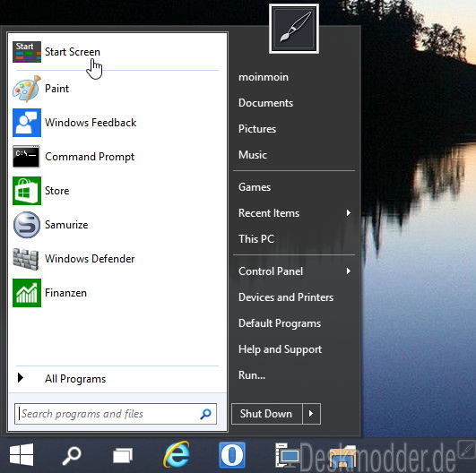This screenshot has width=476, height=473.
Task: Open the Command Prompt icon
Action: pyautogui.click(x=26, y=157)
